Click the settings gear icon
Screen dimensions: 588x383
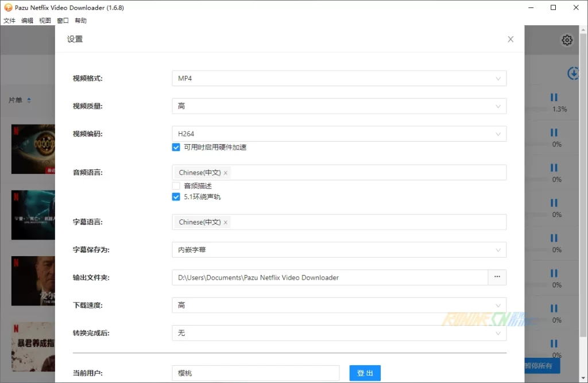click(x=567, y=40)
